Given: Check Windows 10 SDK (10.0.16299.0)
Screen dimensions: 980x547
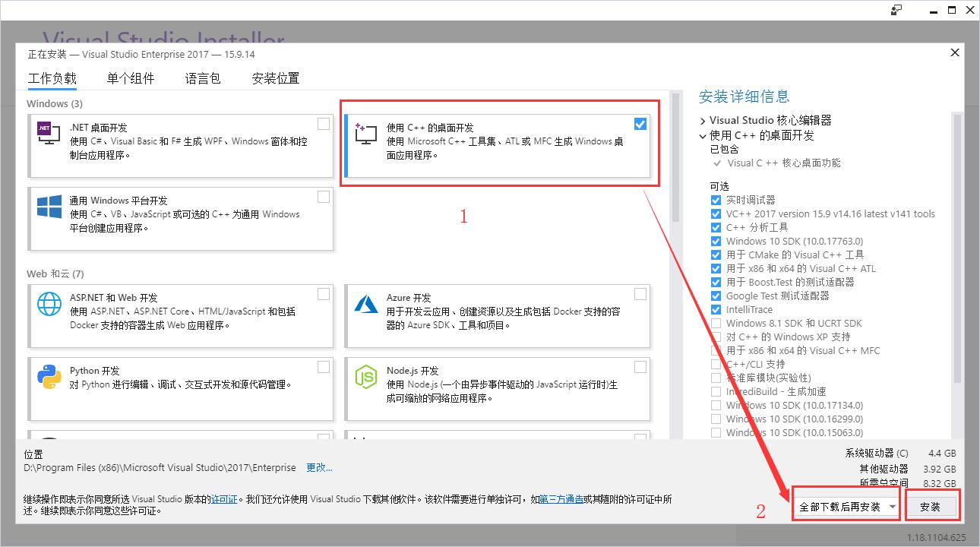Looking at the screenshot, I should pyautogui.click(x=716, y=419).
